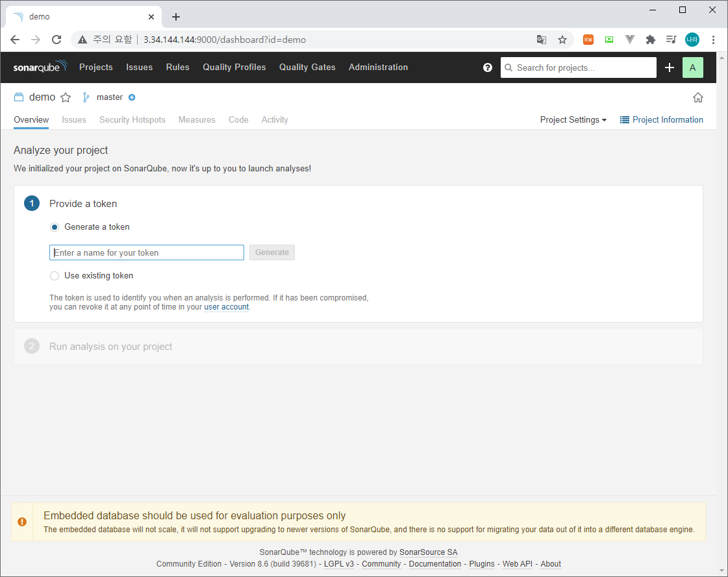Open the SonarSource SA link
The width and height of the screenshot is (728, 577).
point(429,552)
